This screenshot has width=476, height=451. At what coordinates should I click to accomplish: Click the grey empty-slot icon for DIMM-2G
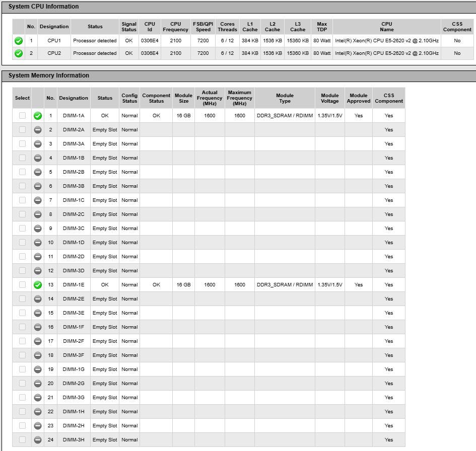point(38,384)
